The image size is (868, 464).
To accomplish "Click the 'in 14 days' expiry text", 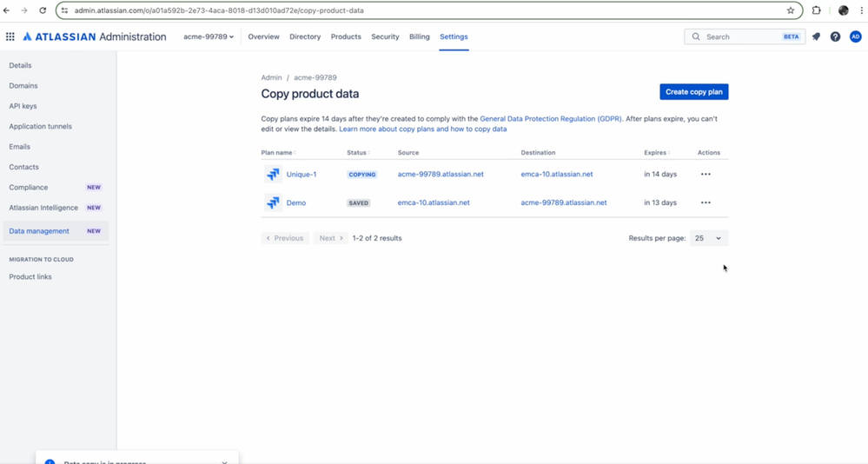I will (660, 174).
